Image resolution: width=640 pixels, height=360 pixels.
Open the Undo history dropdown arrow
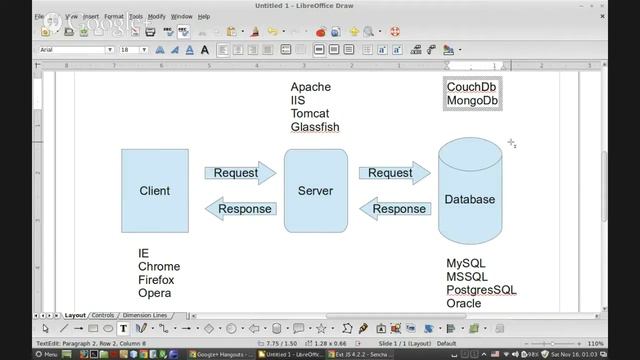284,32
